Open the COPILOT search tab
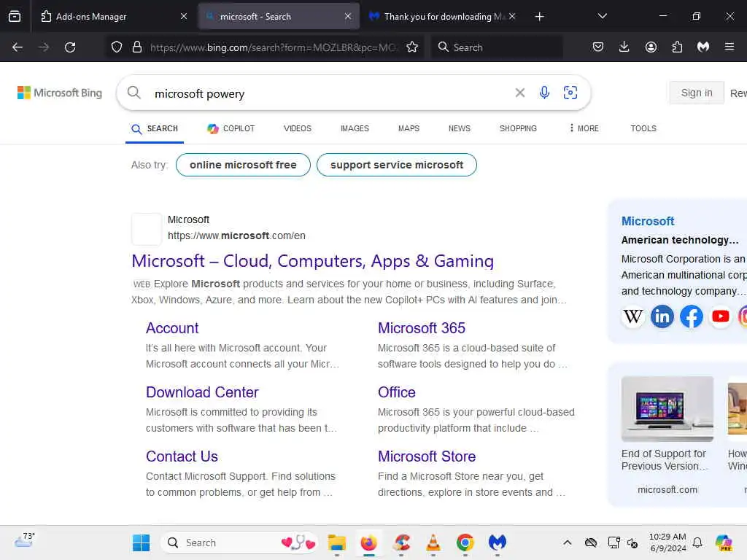The height and width of the screenshot is (560, 747). [x=231, y=128]
